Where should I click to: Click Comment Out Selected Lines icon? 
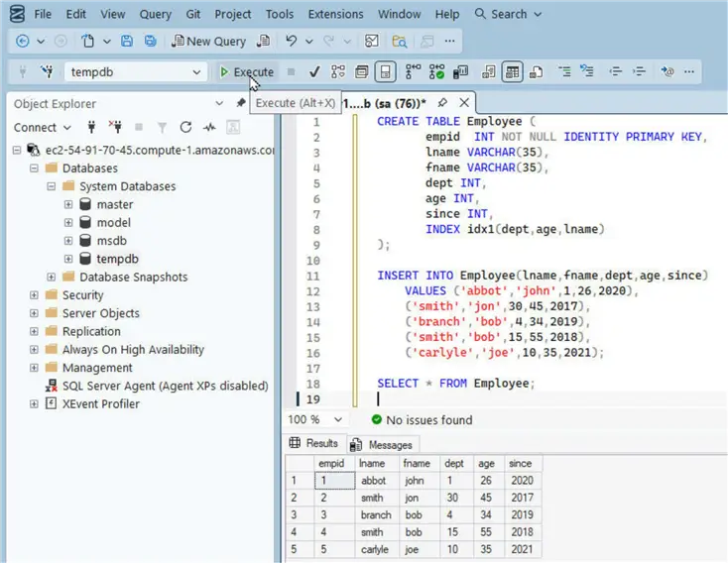click(564, 72)
